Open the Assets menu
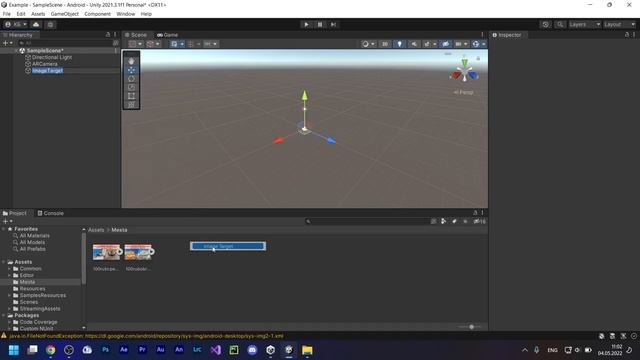This screenshot has width=640, height=360. pos(38,14)
